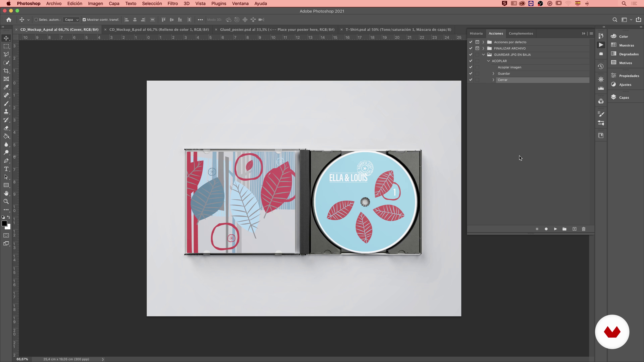
Task: Expand the Guardar step details
Action: (493, 73)
